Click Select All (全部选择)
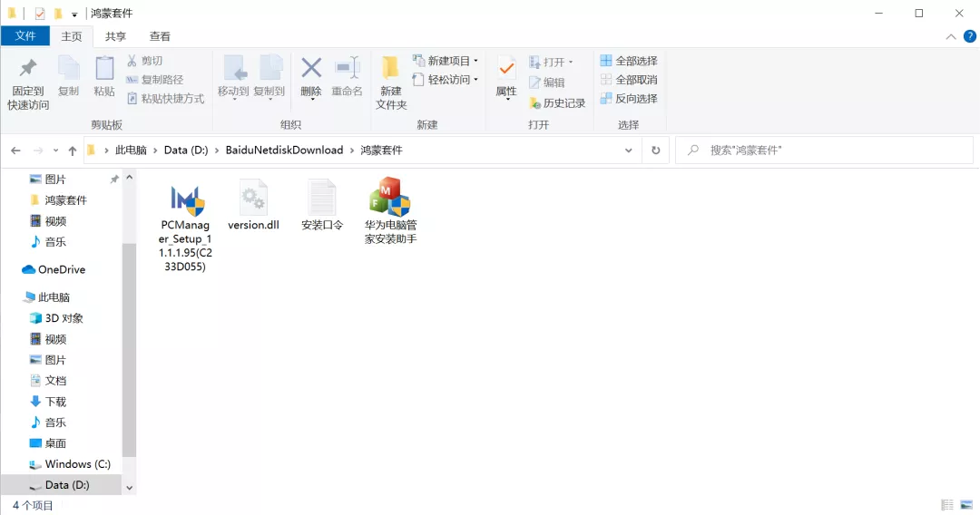 click(629, 61)
